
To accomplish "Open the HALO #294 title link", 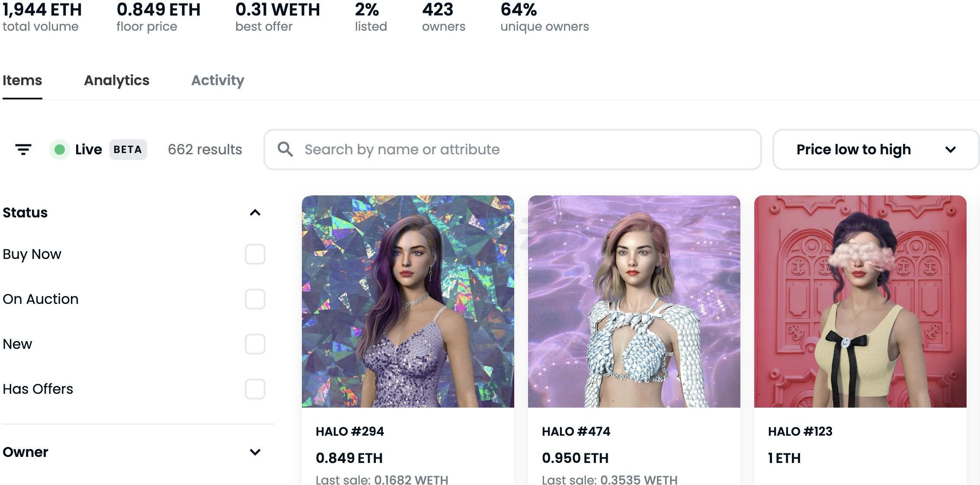I will click(x=350, y=431).
